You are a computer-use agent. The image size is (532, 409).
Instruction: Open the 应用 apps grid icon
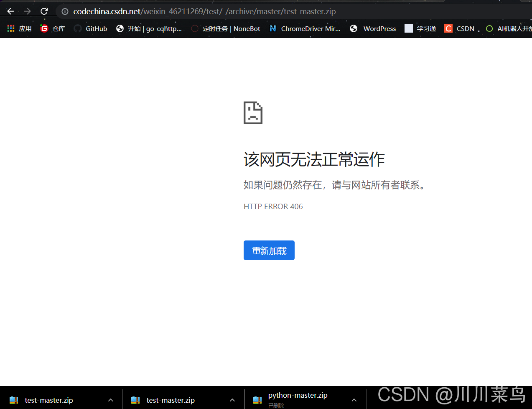(11, 28)
